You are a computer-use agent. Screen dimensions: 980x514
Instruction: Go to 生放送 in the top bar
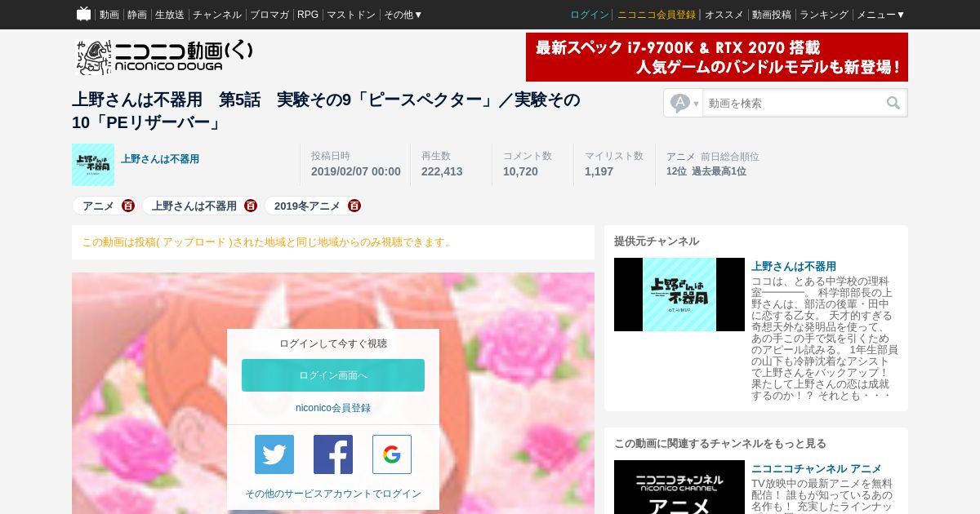(x=170, y=15)
